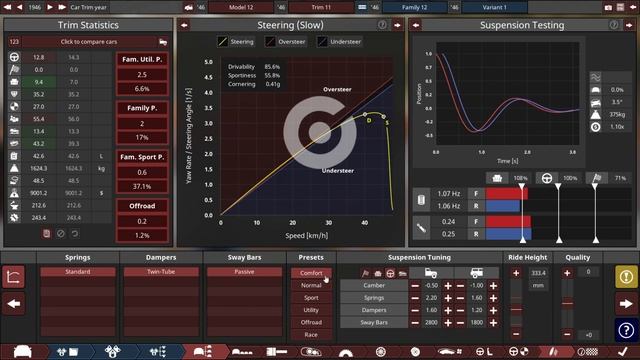Click the sportiness flag target icon
640x360 pixels.
click(597, 178)
